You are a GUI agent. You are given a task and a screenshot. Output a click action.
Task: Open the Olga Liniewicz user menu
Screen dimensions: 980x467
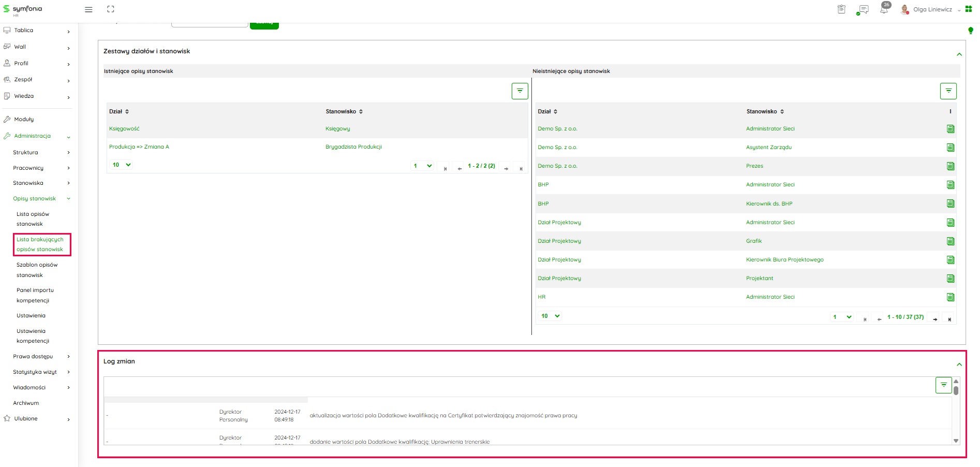click(x=932, y=9)
